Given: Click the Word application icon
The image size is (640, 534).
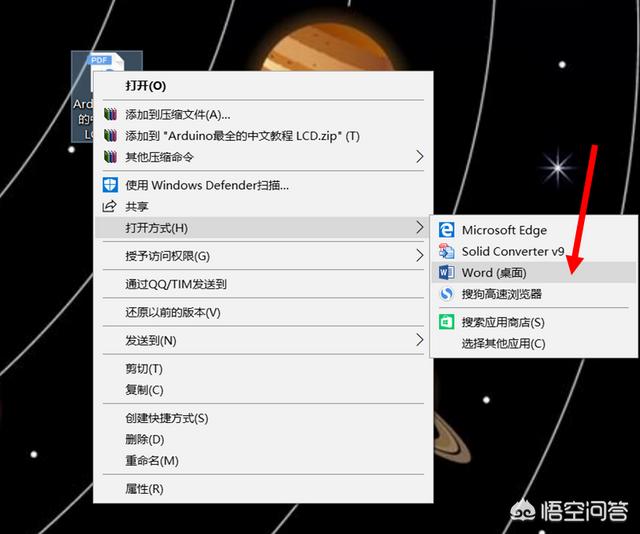Looking at the screenshot, I should [x=446, y=272].
